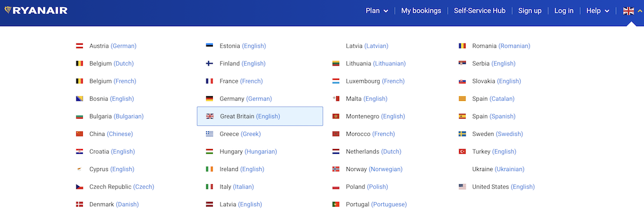Choose Poland (Polish) link
Screen dimensions: 644x217
[367, 187]
